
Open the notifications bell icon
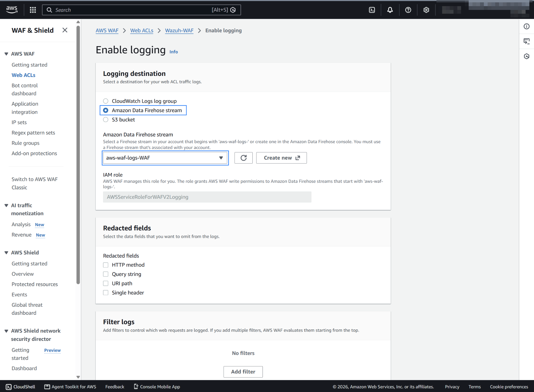click(390, 10)
